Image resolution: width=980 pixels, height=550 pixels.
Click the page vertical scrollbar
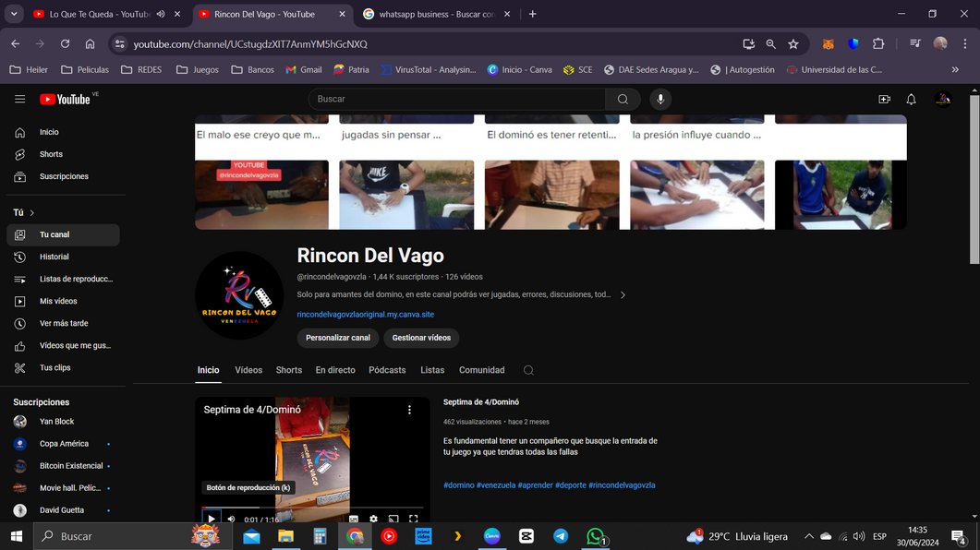click(974, 181)
